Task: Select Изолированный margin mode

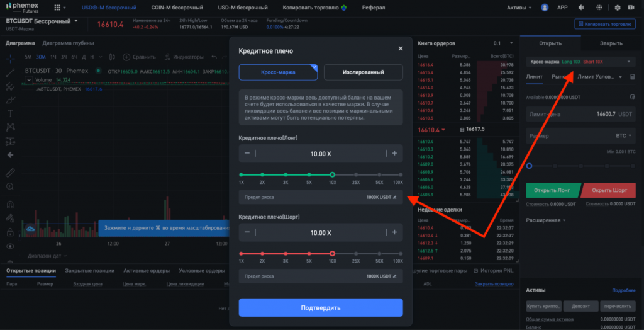Action: click(x=363, y=72)
